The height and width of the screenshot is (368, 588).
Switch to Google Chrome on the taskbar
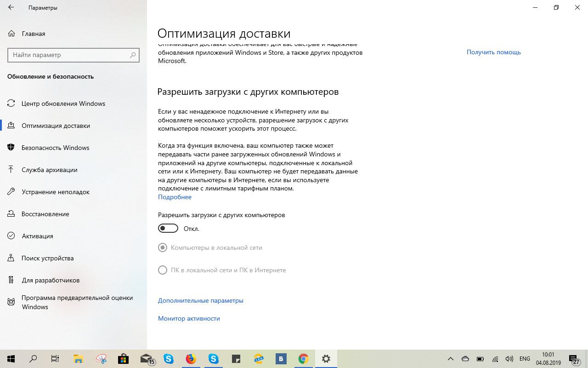pyautogui.click(x=303, y=359)
